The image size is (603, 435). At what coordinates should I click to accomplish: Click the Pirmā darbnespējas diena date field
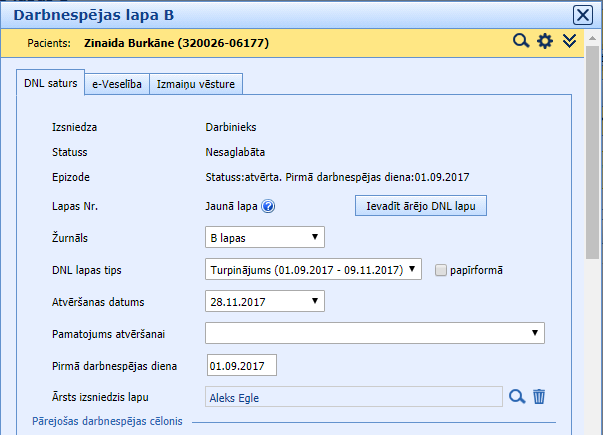point(240,365)
